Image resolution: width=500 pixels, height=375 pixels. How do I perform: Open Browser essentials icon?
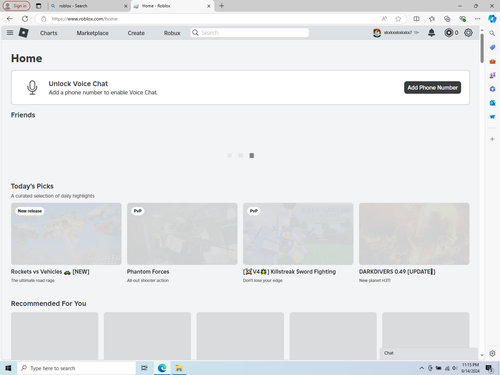(462, 19)
